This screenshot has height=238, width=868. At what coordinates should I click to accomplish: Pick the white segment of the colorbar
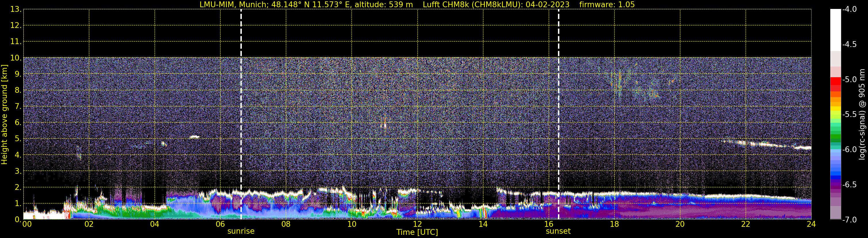point(836,30)
